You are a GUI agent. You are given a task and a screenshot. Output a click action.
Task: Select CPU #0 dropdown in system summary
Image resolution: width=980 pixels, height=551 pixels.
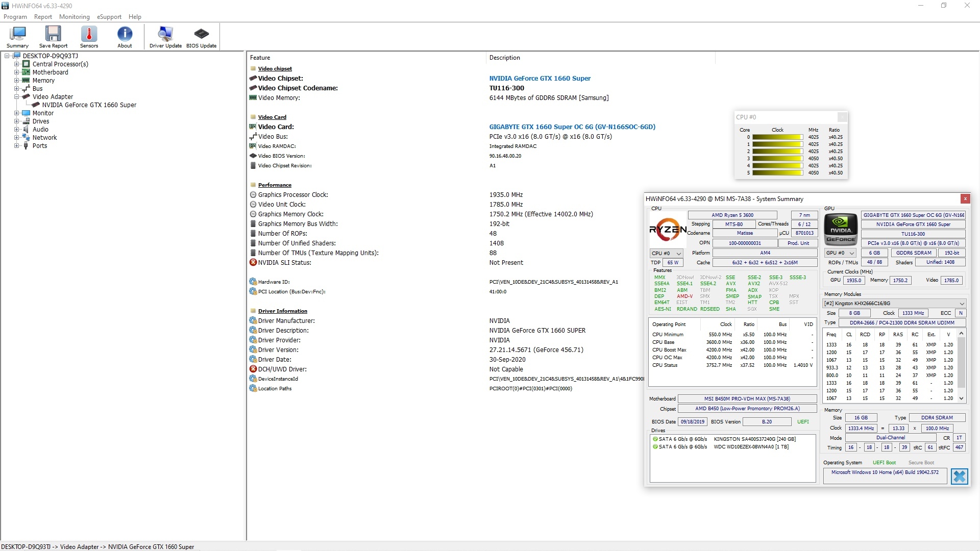(666, 253)
